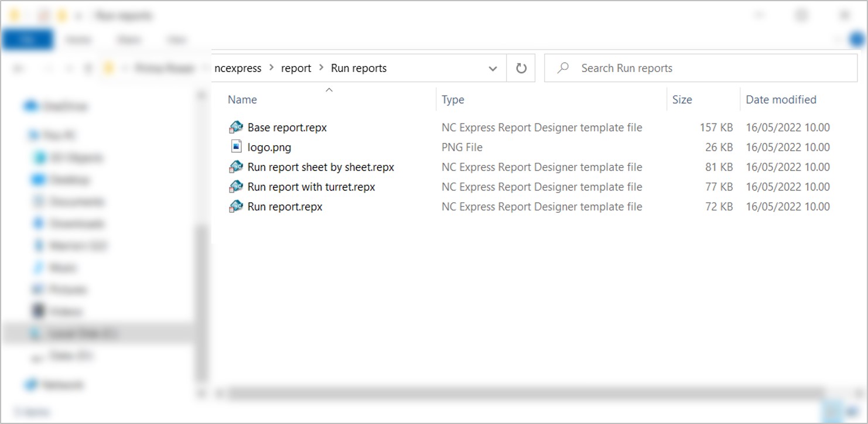The width and height of the screenshot is (868, 424).
Task: Select the PNG File type cell
Action: [x=462, y=147]
